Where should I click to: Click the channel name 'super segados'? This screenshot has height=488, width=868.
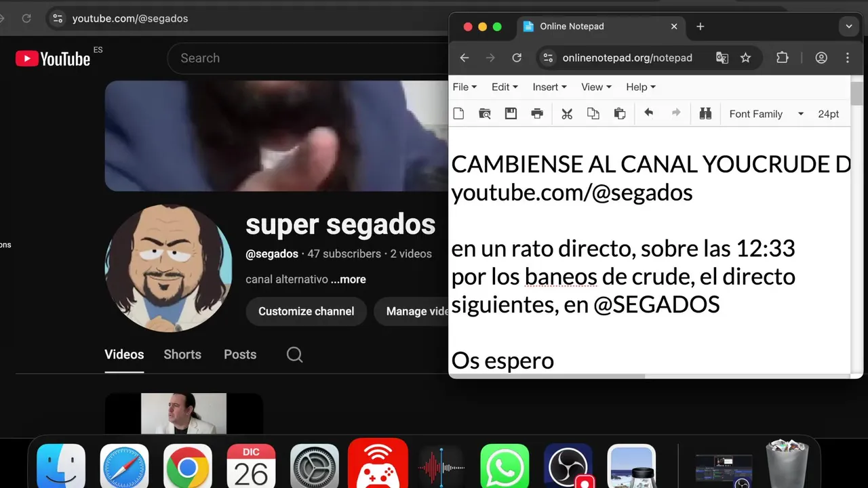click(340, 224)
